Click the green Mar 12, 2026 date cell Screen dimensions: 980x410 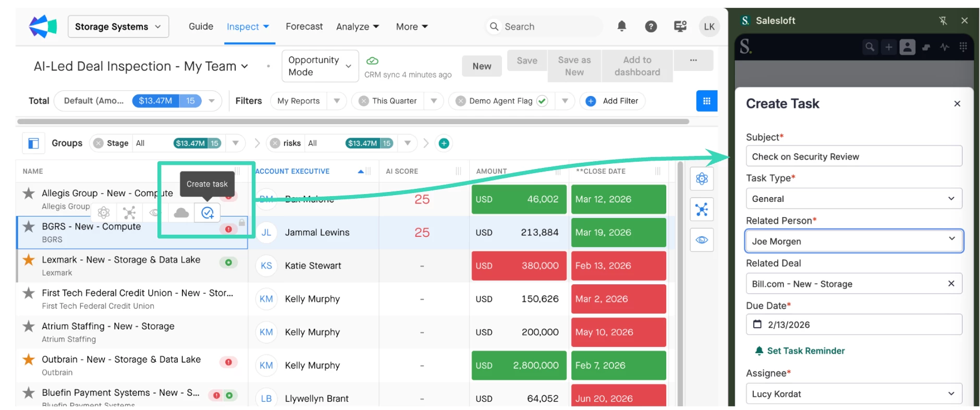(618, 199)
